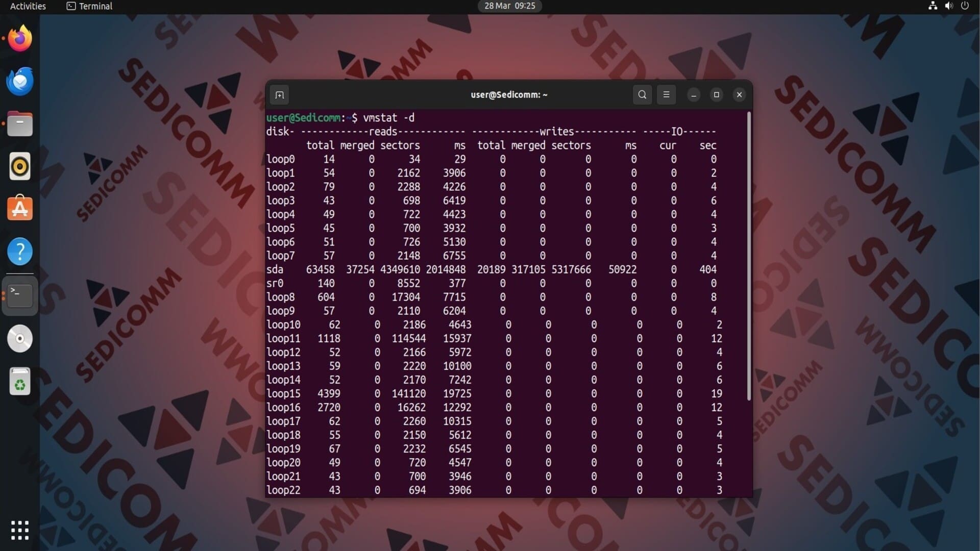980x551 pixels.
Task: Click the terminal search icon
Action: pos(642,95)
